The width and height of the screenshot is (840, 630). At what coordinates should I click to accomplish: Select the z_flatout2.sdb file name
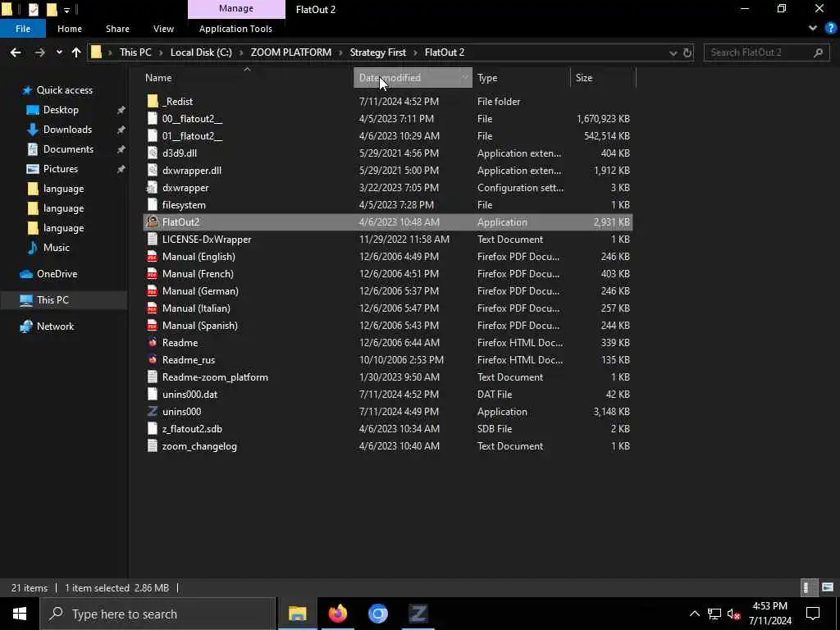[192, 428]
